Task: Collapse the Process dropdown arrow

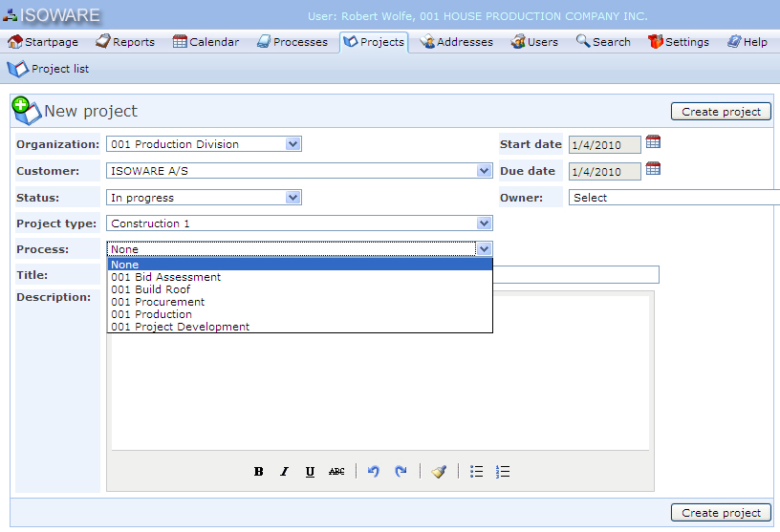Action: pyautogui.click(x=484, y=248)
